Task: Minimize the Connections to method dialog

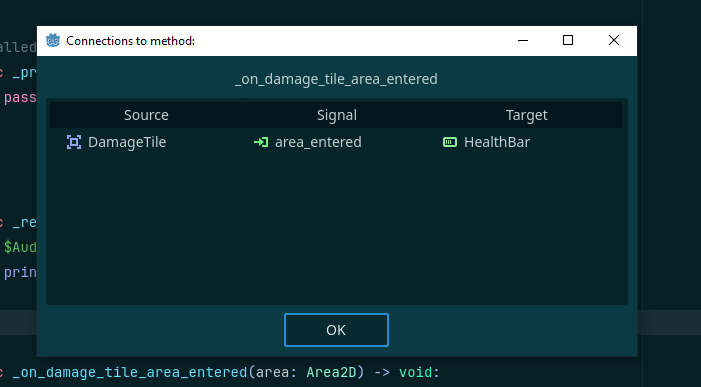Action: 523,41
